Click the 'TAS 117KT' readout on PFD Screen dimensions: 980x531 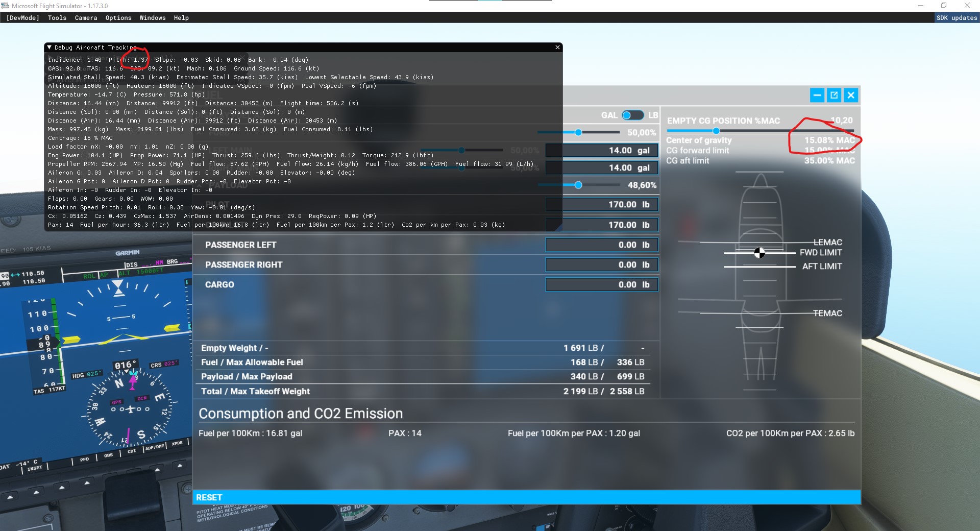(x=50, y=390)
